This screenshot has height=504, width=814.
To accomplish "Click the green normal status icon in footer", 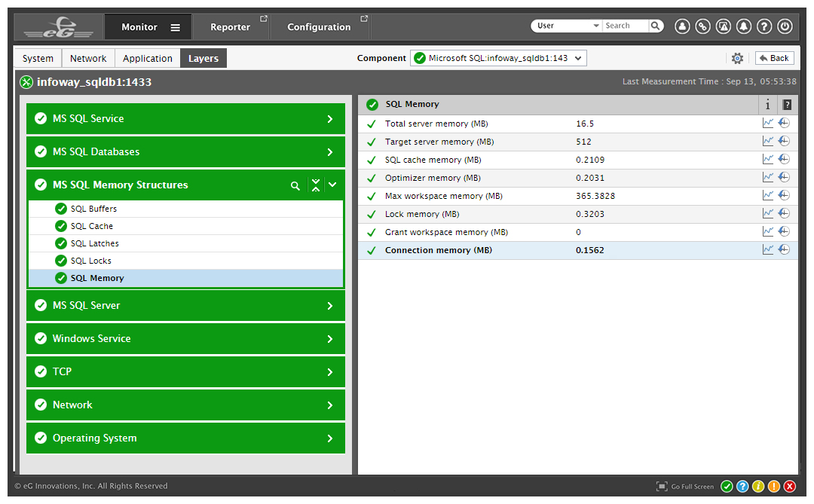I will (x=727, y=487).
